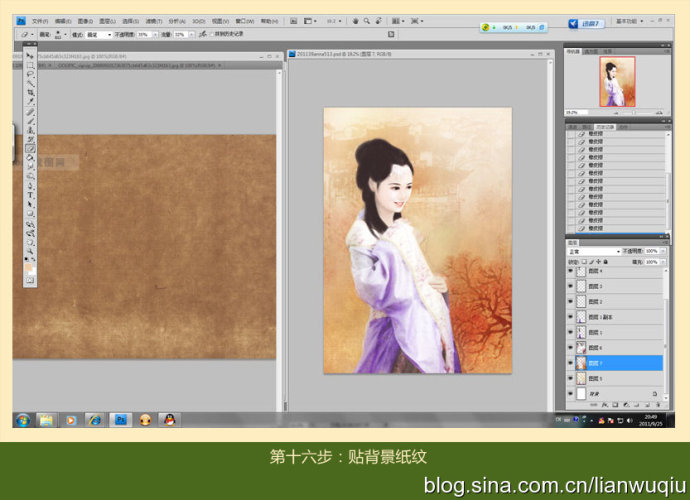The width and height of the screenshot is (690, 500).
Task: Open Arrange Documents dropdown
Action: pos(398,21)
